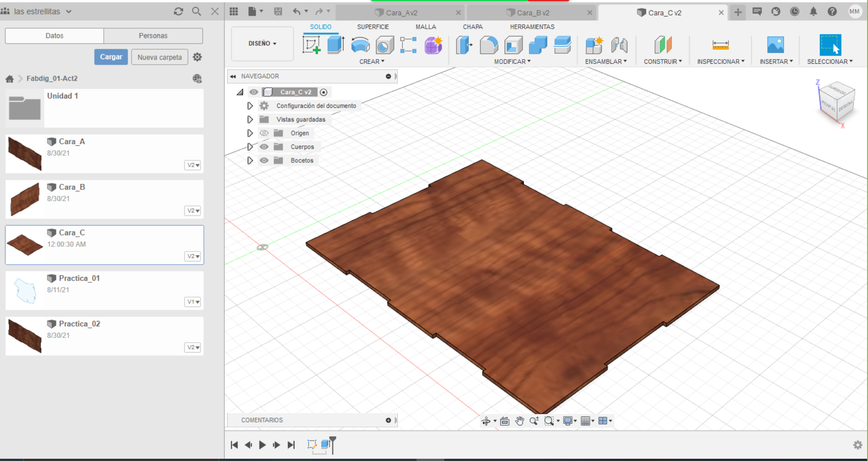Click the Cargar button
Screen dimensions: 868x461
tap(111, 57)
